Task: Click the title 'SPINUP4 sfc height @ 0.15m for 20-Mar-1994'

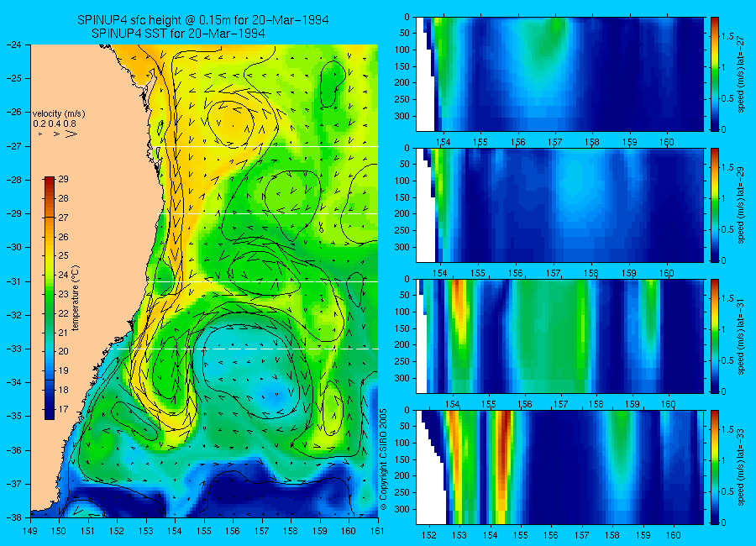Action: tap(203, 20)
